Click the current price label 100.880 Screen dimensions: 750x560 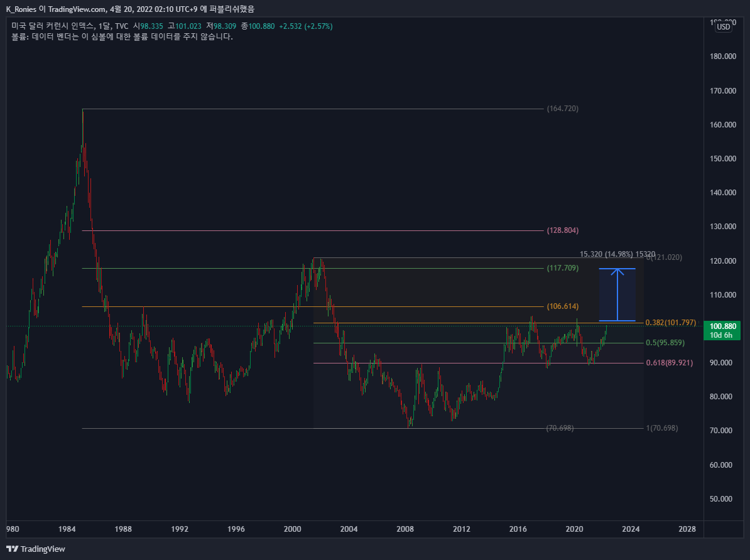click(723, 326)
